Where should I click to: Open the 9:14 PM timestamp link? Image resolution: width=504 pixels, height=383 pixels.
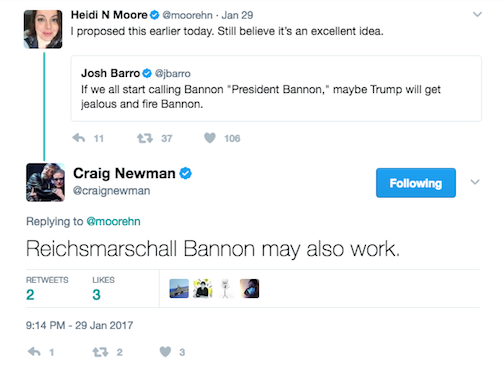(x=79, y=325)
